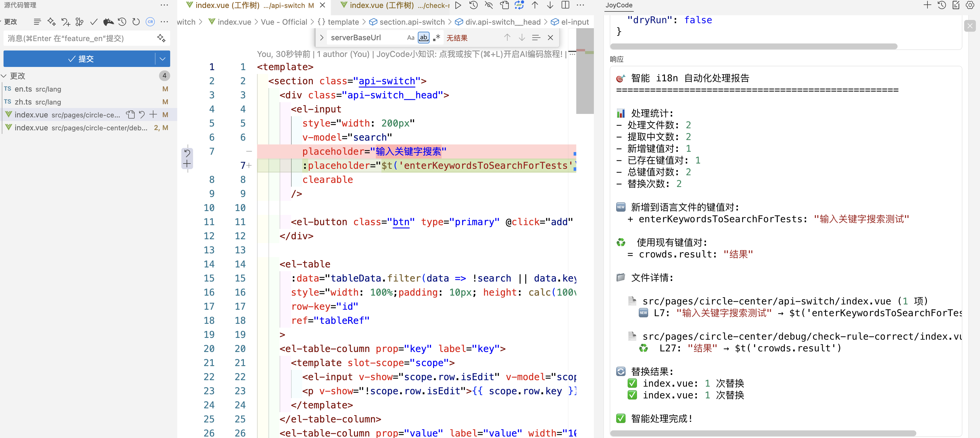Collapse the 更改 changes group
The image size is (980, 438).
point(4,76)
